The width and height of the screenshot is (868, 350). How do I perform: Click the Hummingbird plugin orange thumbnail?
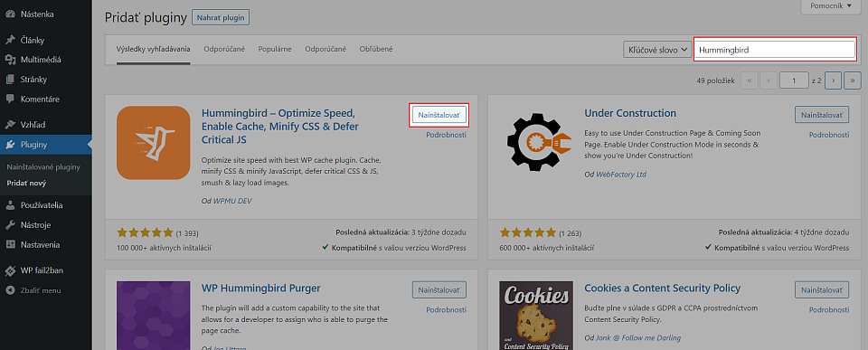[x=154, y=143]
